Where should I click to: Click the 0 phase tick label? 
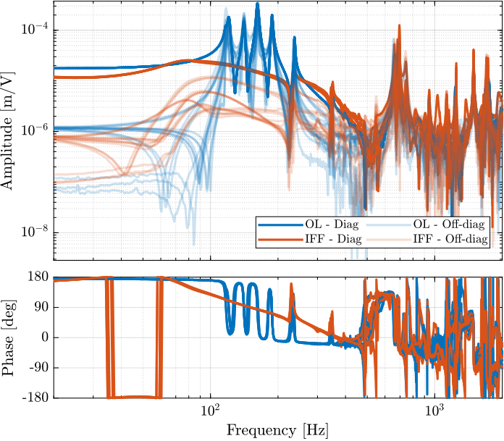point(45,338)
